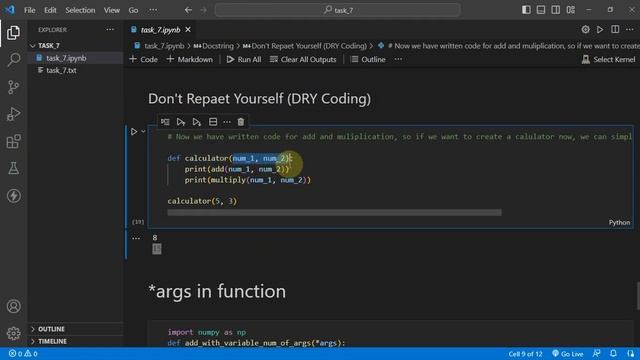Viewport: 640px width, 360px height.
Task: Click the run icon in editor title bar
Action: [x=600, y=29]
